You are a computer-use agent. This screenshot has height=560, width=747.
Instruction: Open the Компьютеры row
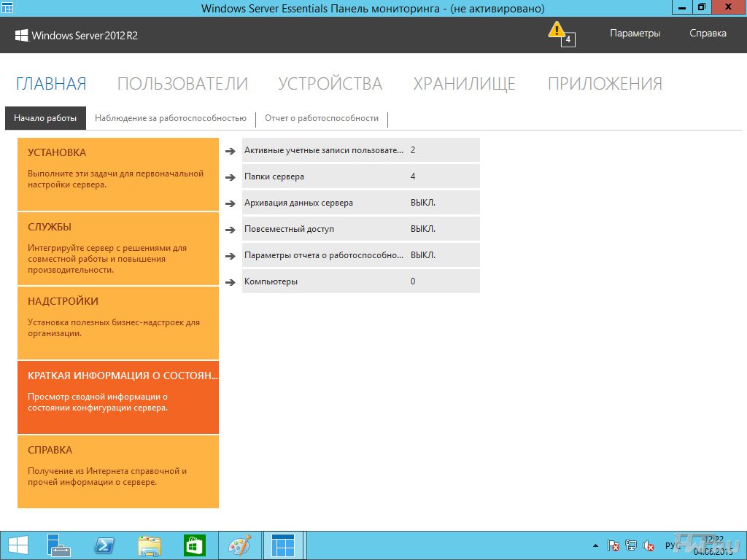tap(360, 281)
